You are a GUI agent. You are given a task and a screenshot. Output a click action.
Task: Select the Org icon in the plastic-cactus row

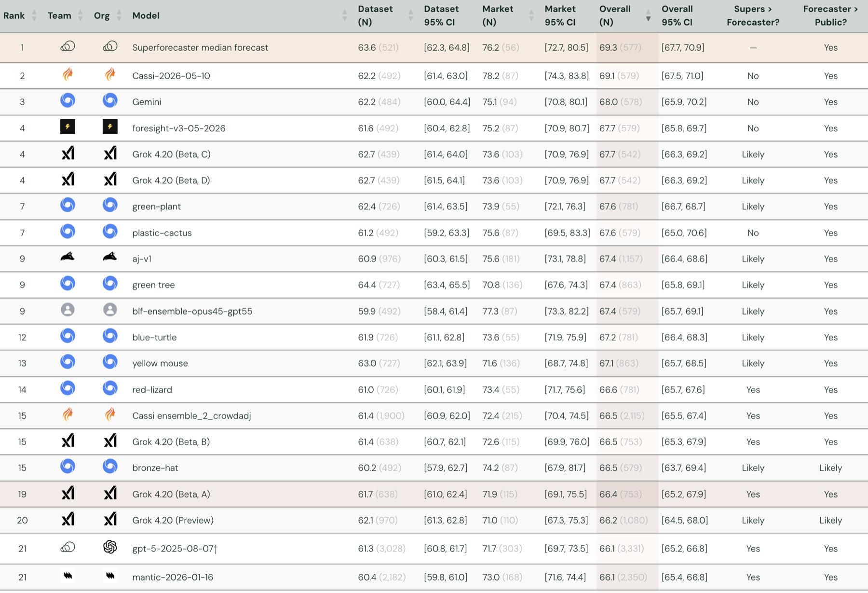[110, 231]
